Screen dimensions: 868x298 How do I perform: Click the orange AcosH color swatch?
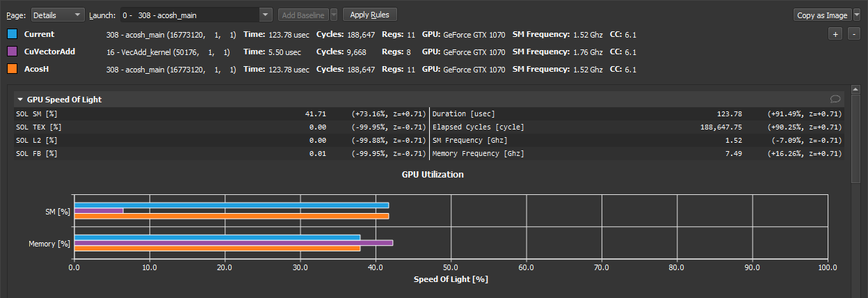(x=12, y=70)
